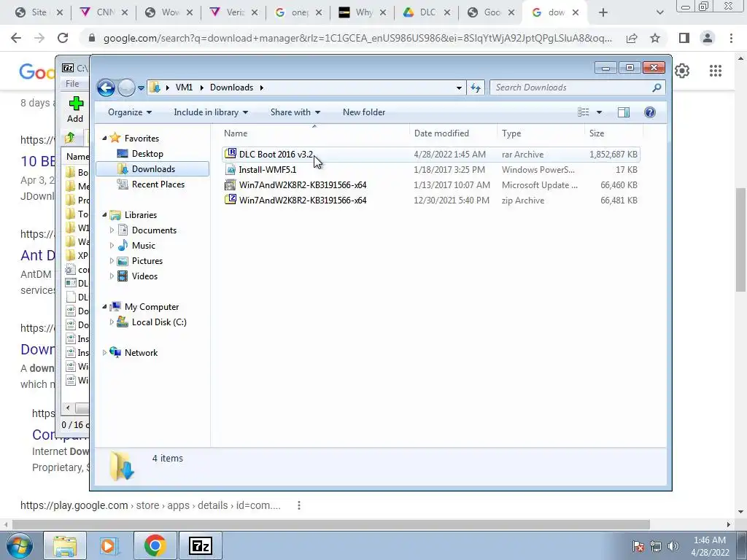Collapse the Libraries group

(104, 215)
